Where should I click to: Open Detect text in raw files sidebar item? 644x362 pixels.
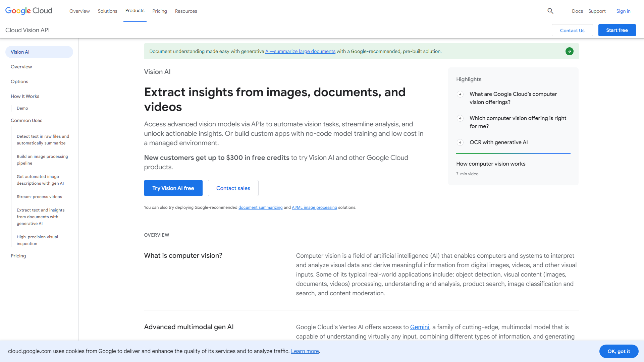(x=43, y=140)
